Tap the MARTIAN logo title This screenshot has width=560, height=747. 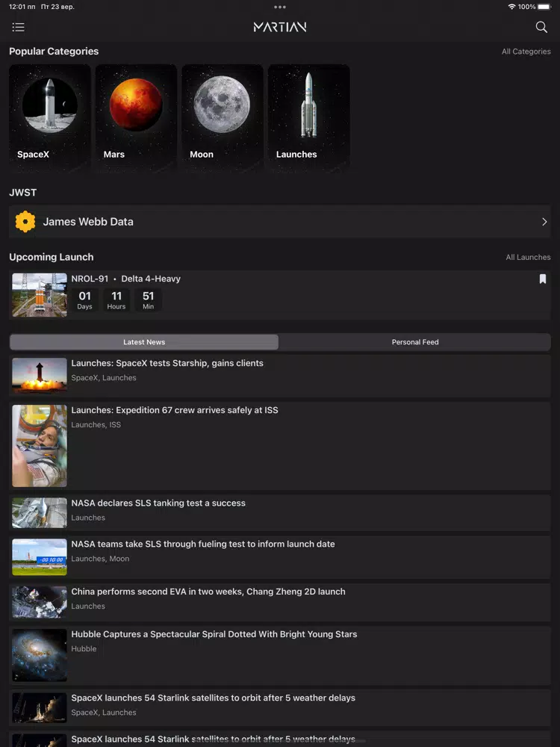[280, 27]
